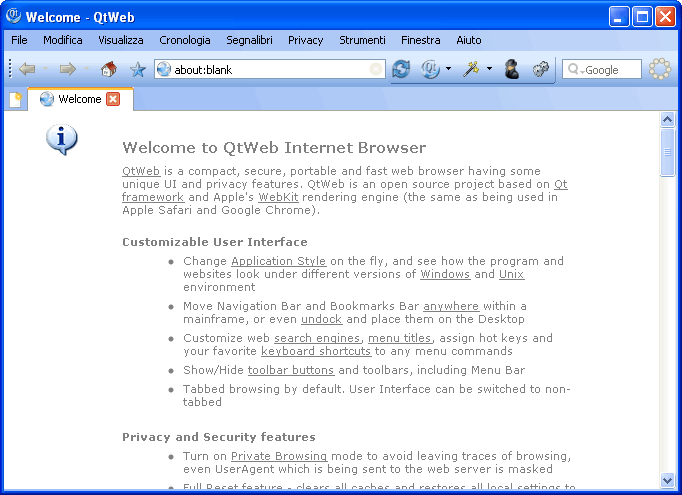Open the search engine magnifier dropdown
The image size is (682, 495).
[x=575, y=69]
